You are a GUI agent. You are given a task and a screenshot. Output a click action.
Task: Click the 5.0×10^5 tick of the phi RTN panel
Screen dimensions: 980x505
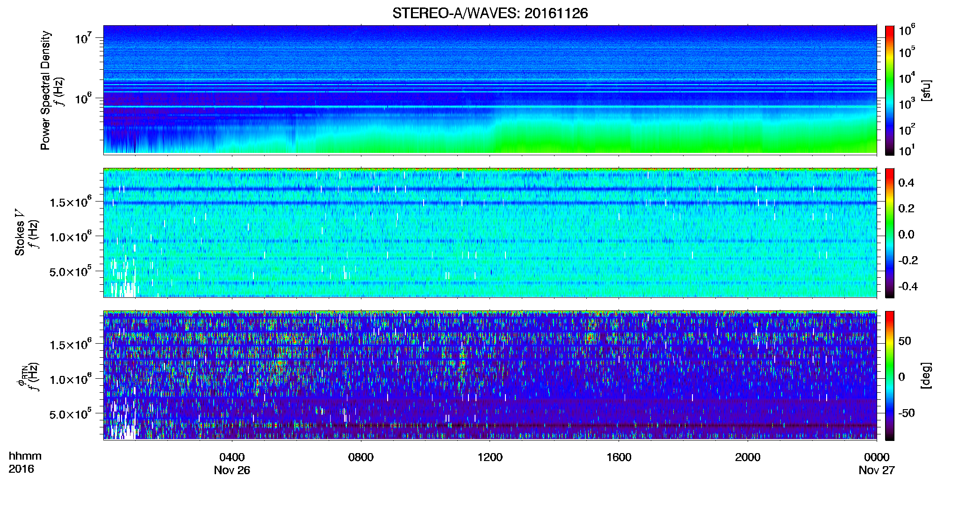[71, 414]
